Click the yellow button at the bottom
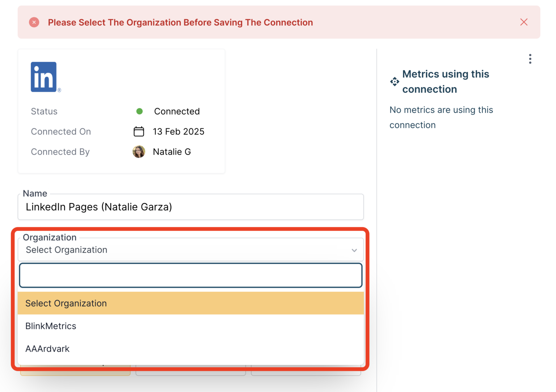This screenshot has height=392, width=556. [75, 369]
